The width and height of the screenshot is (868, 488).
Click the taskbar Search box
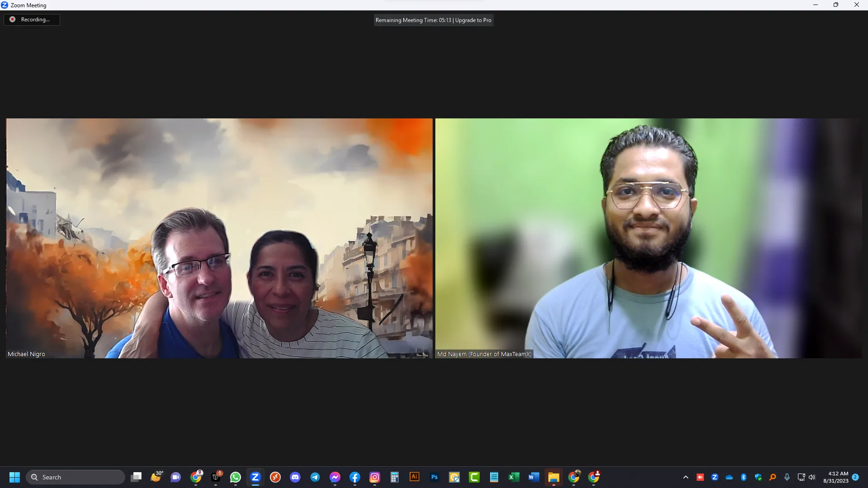pos(75,477)
